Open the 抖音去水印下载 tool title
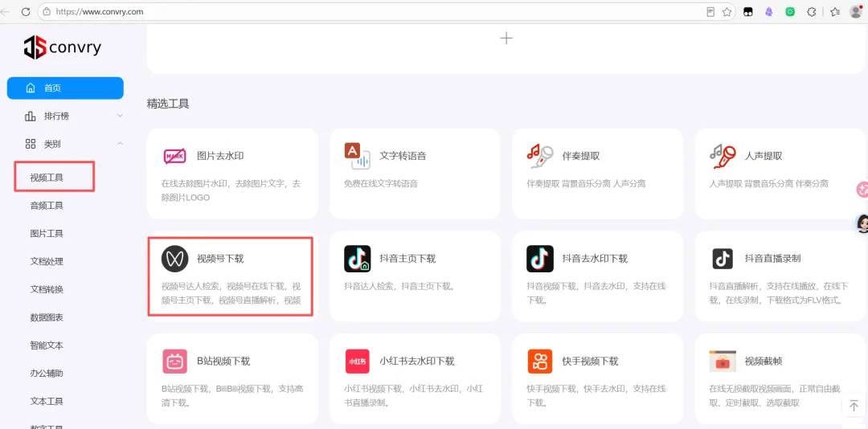 (595, 259)
